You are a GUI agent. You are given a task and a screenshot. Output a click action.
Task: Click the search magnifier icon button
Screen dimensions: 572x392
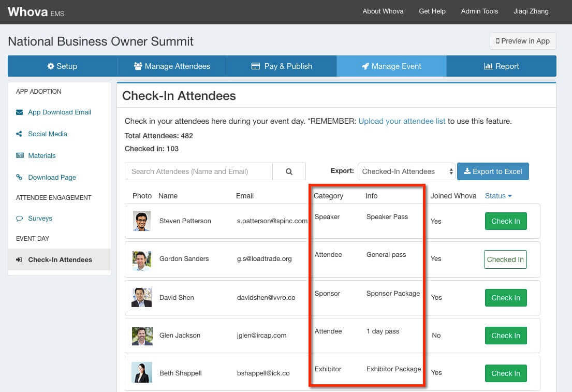289,171
